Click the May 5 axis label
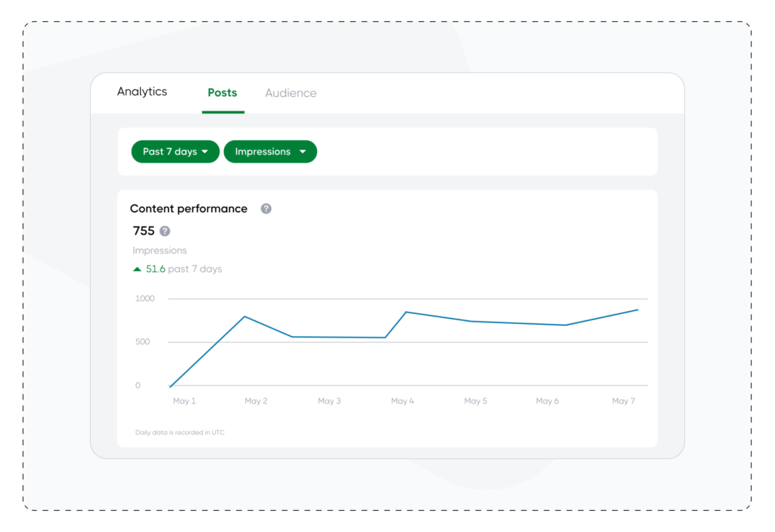Viewport: 775px width, 532px height. (x=475, y=401)
